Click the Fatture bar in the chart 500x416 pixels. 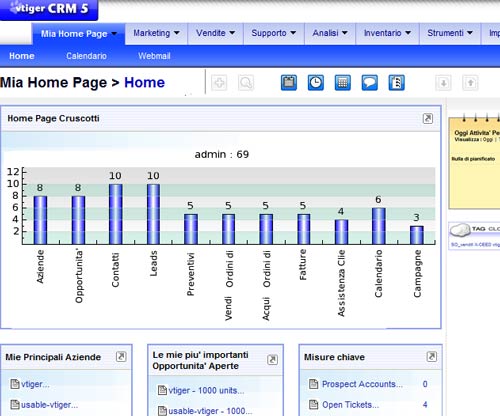tap(304, 229)
